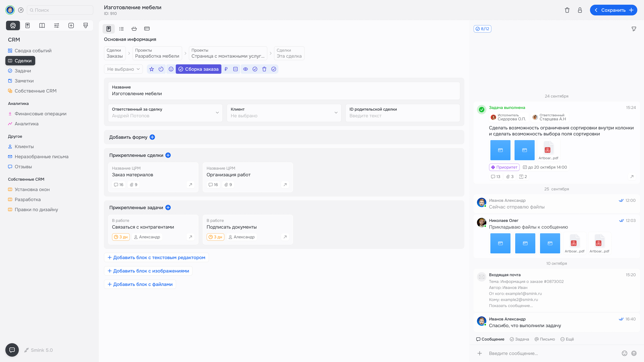
Task: Open the chat support button at bottom left
Action: pos(12,350)
